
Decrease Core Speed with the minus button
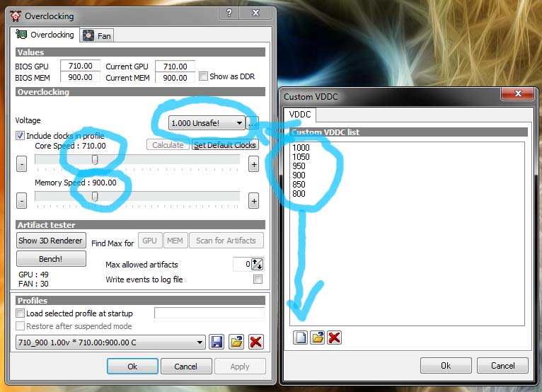(21, 164)
